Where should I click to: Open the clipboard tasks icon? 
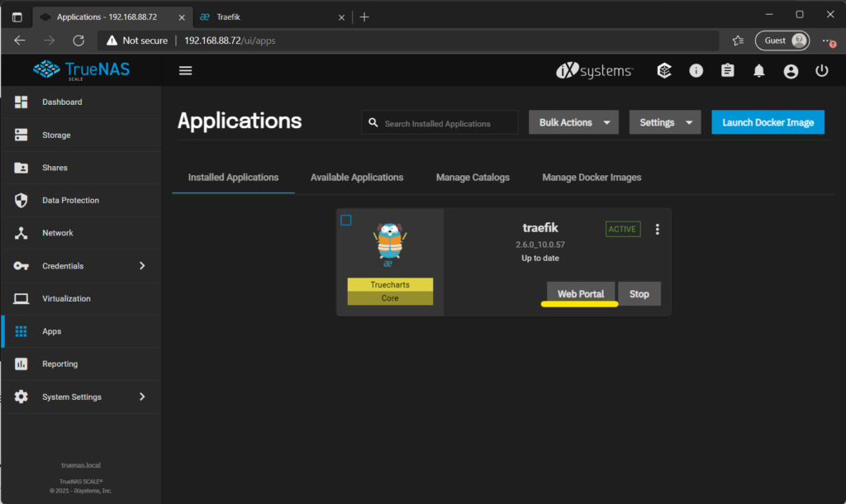[x=727, y=71]
